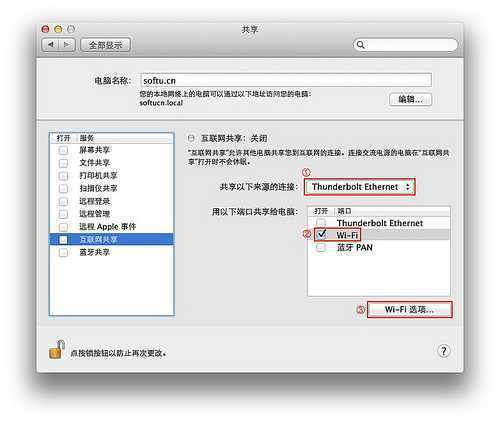Click the lock icon to prevent changes
The width and height of the screenshot is (500, 423).
tap(57, 350)
